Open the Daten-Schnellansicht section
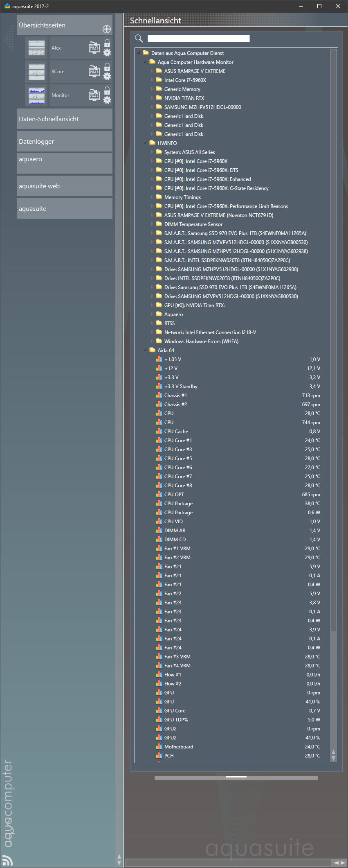This screenshot has width=348, height=868. (65, 119)
